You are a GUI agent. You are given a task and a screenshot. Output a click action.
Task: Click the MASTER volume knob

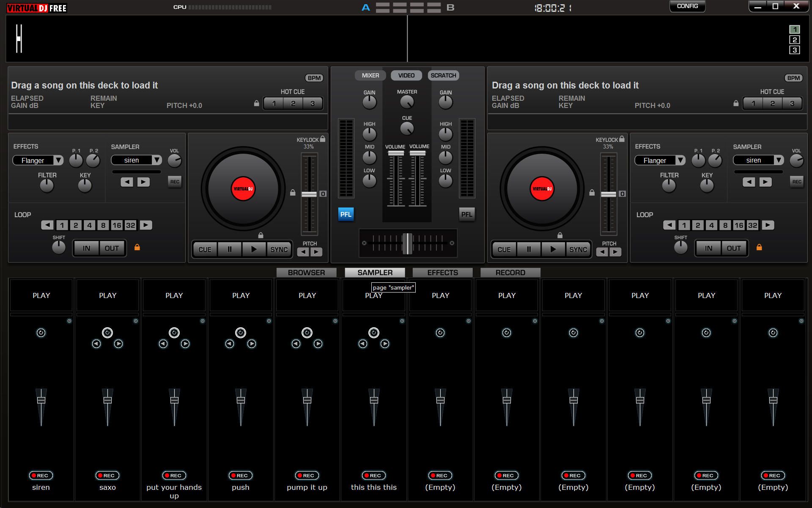pyautogui.click(x=407, y=102)
